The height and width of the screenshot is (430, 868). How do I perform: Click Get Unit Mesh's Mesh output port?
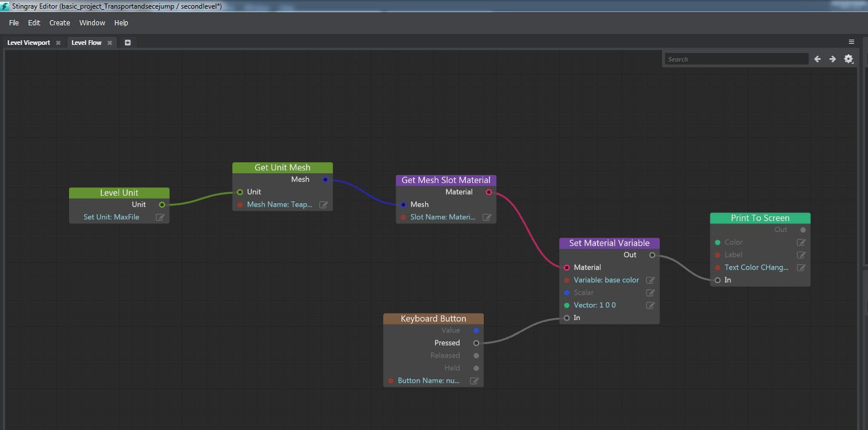pos(325,180)
